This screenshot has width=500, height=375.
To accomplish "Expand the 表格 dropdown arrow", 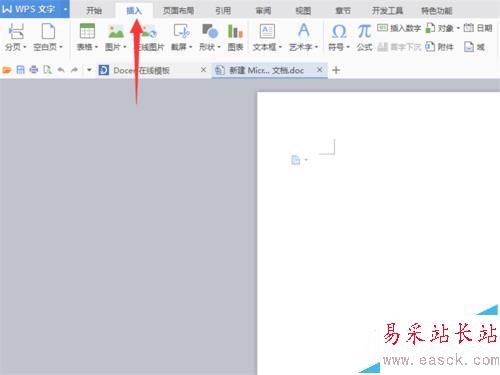I will point(96,47).
